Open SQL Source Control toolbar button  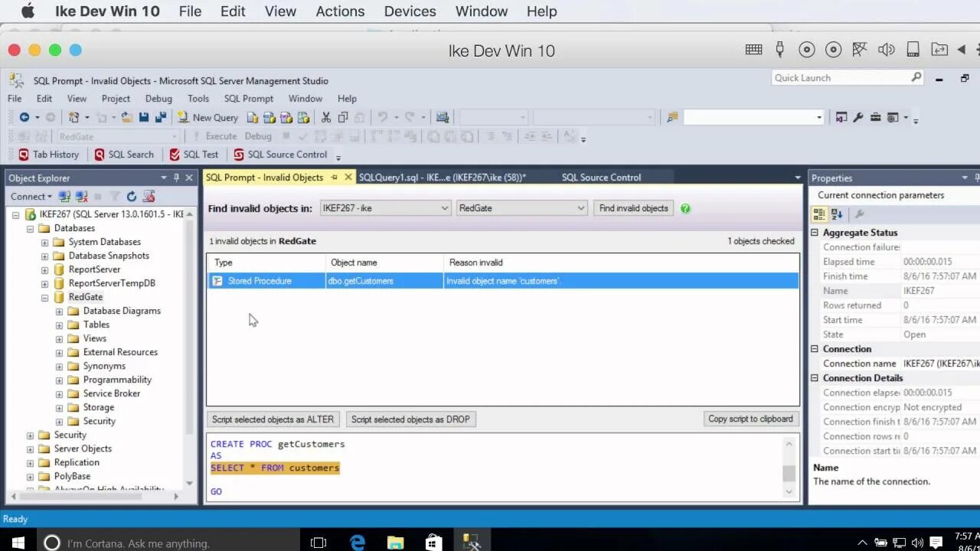[x=280, y=155]
